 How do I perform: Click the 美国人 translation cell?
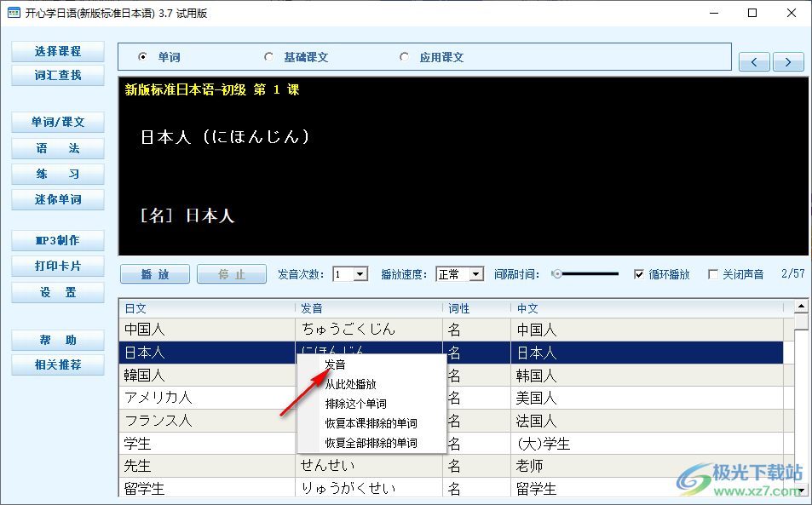[648, 398]
